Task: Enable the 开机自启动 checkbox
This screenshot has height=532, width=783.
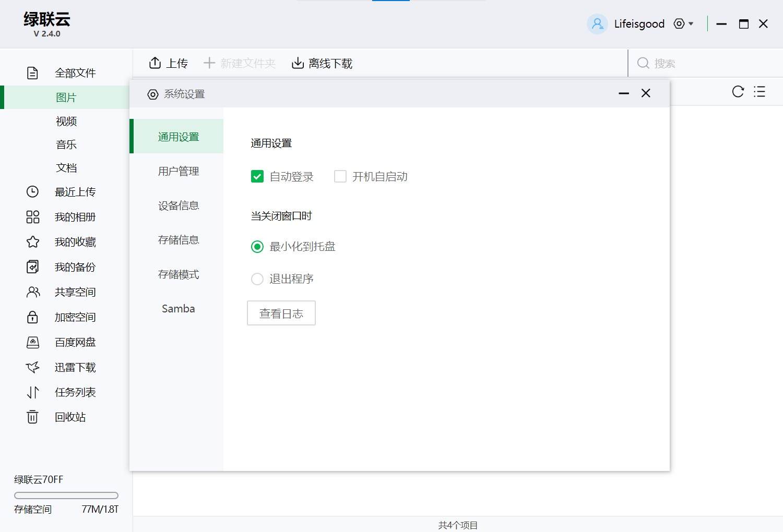Action: point(340,176)
